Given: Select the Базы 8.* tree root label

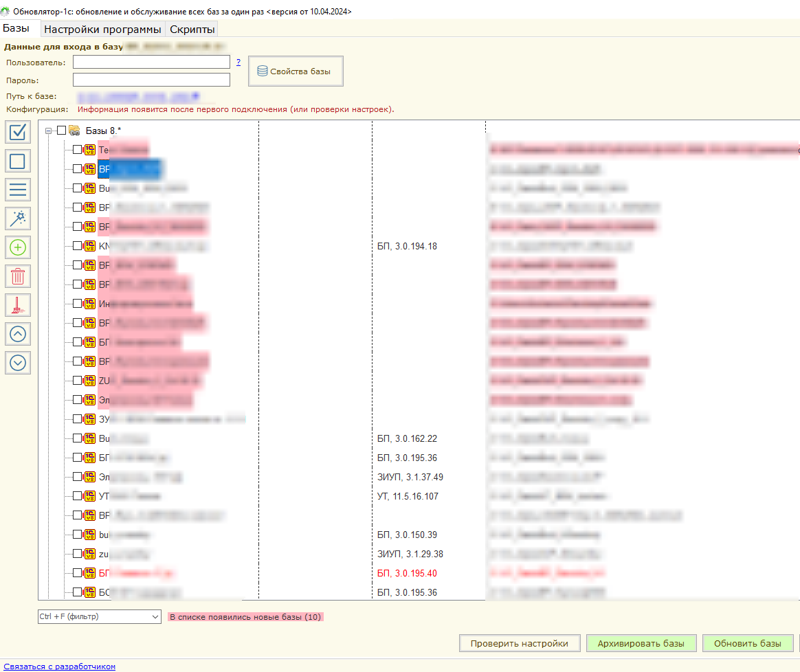Looking at the screenshot, I should click(103, 131).
